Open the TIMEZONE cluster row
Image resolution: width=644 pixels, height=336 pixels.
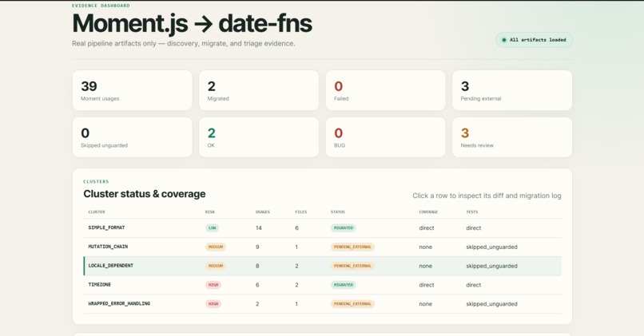tap(323, 285)
